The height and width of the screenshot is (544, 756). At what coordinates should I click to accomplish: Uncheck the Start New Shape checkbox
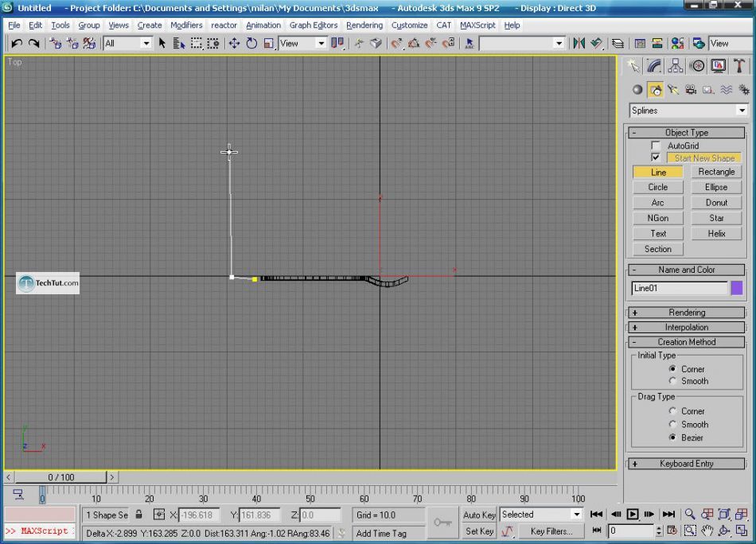[x=655, y=157]
